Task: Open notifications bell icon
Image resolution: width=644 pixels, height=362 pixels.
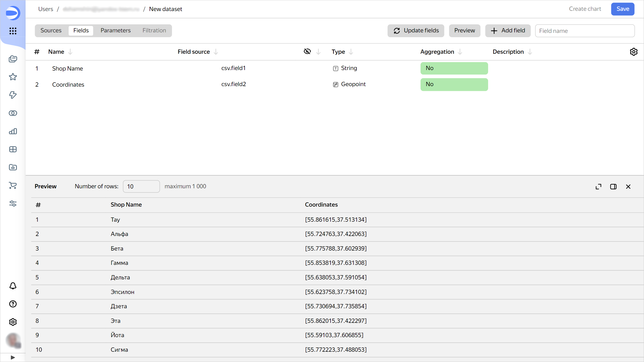Action: tap(13, 286)
